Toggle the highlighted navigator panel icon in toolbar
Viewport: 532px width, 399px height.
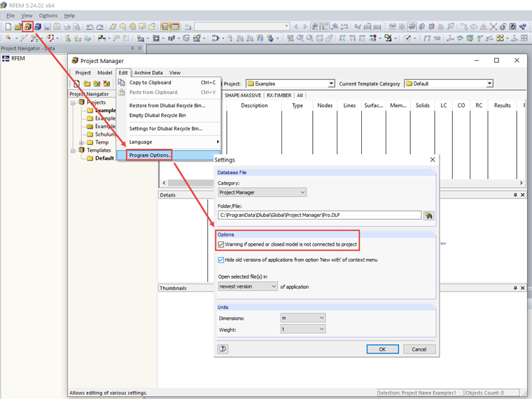click(165, 27)
